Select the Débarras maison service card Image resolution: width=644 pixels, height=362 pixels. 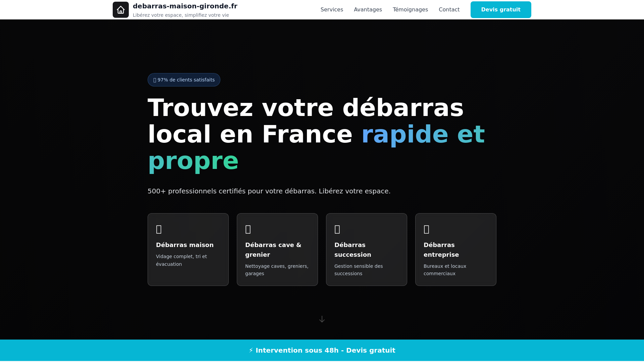(188, 249)
